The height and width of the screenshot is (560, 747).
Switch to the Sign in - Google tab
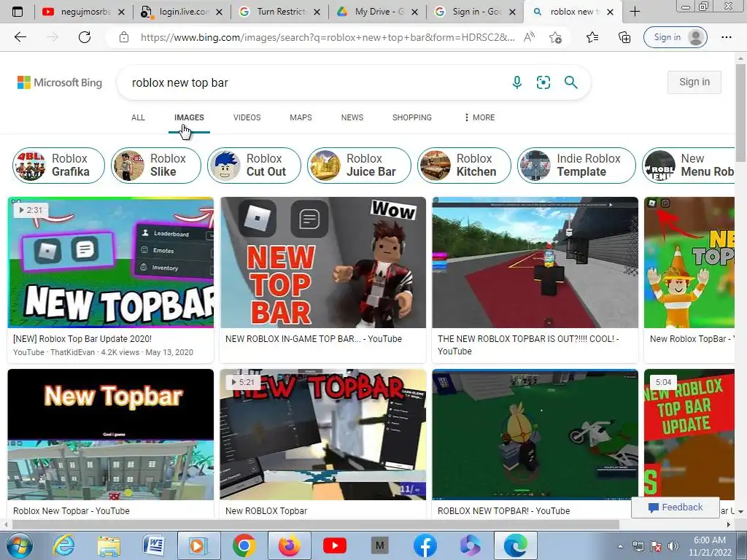pyautogui.click(x=476, y=12)
